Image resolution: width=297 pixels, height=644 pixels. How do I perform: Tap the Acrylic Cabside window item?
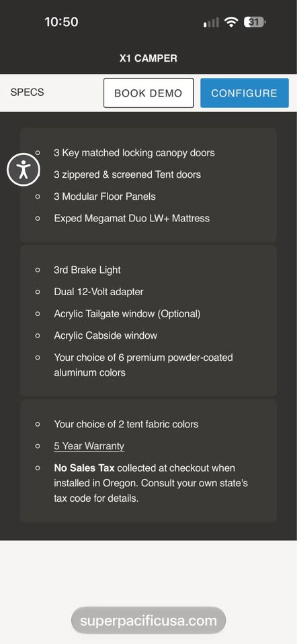pos(105,335)
